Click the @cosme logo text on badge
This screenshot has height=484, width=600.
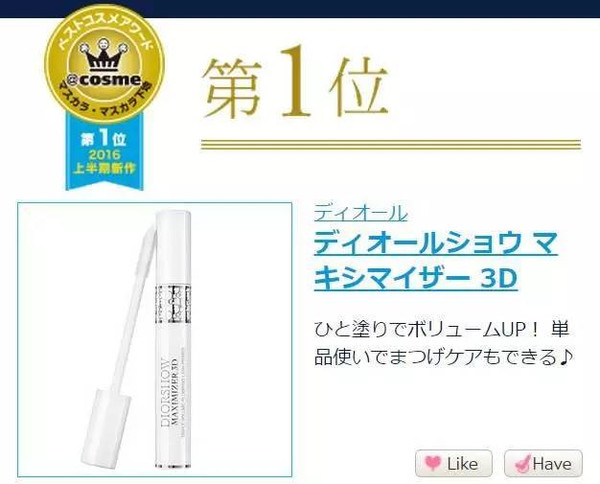pyautogui.click(x=104, y=80)
